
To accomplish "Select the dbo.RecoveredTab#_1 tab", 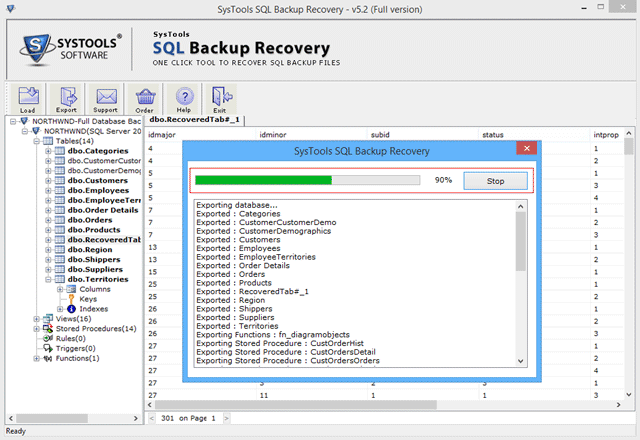I will coord(194,120).
